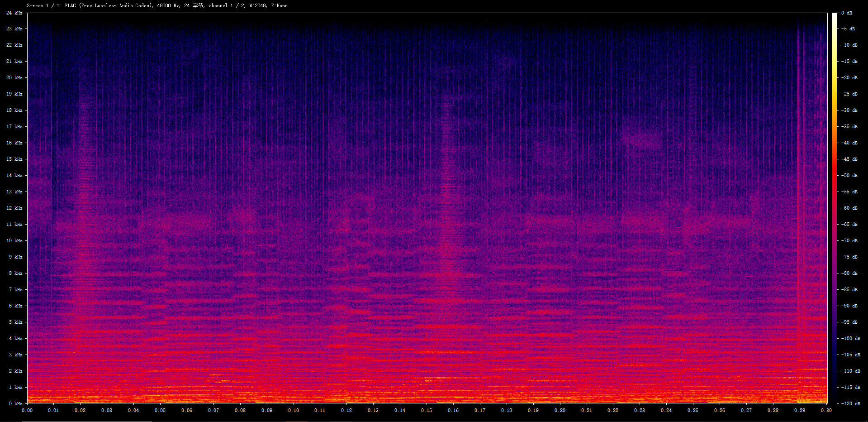Pick the "0:27" time axis label
This screenshot has height=422, width=868.
tap(746, 410)
